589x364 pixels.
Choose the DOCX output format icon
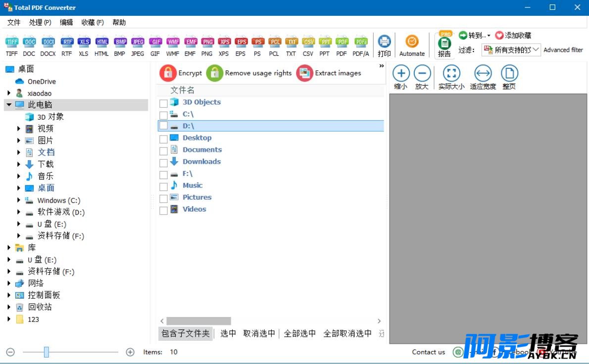[x=48, y=42]
